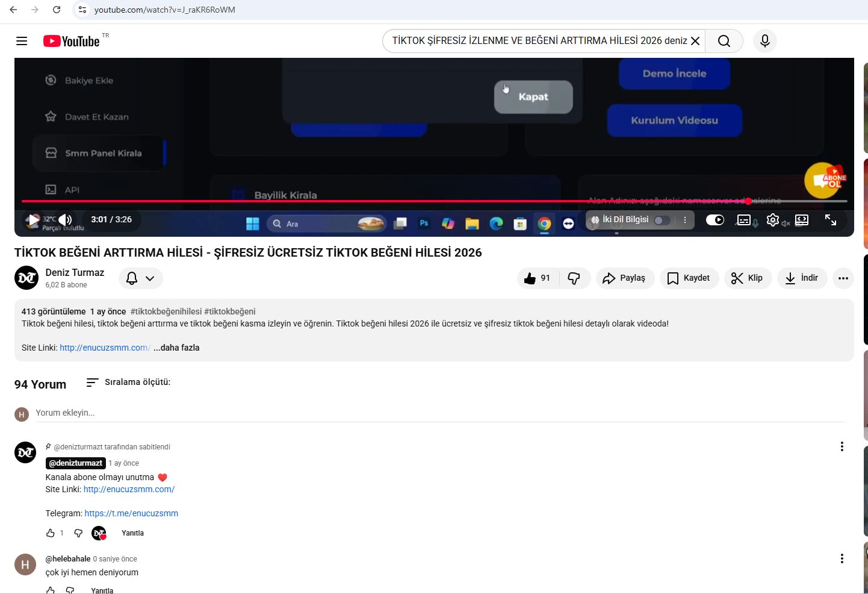
Task: Like the video with 91 likes
Action: point(538,278)
